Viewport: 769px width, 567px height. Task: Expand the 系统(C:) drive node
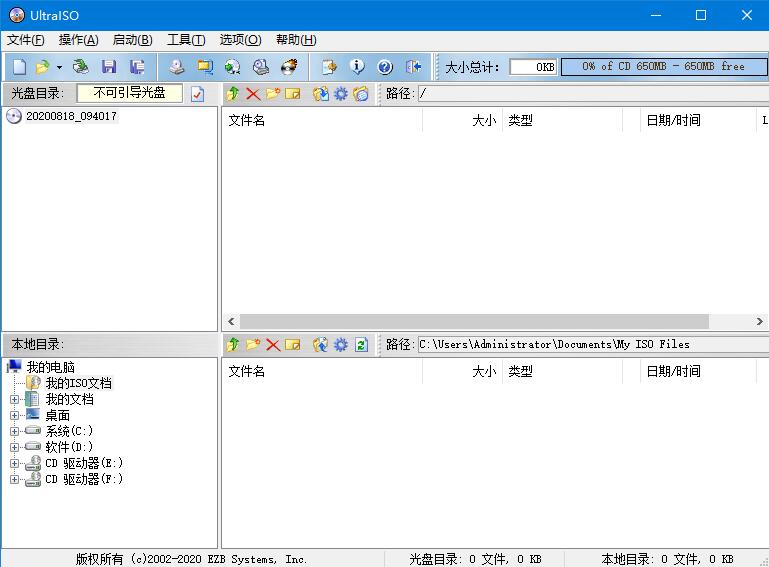[14, 432]
